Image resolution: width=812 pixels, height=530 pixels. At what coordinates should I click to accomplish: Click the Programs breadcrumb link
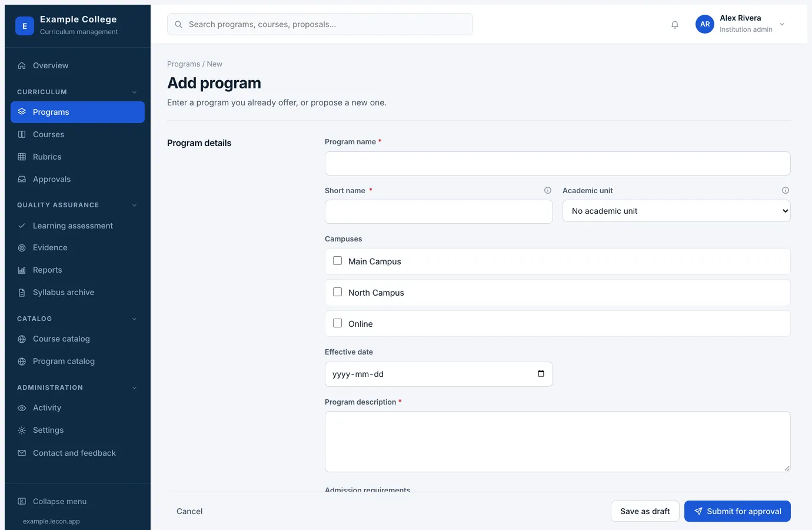[184, 64]
